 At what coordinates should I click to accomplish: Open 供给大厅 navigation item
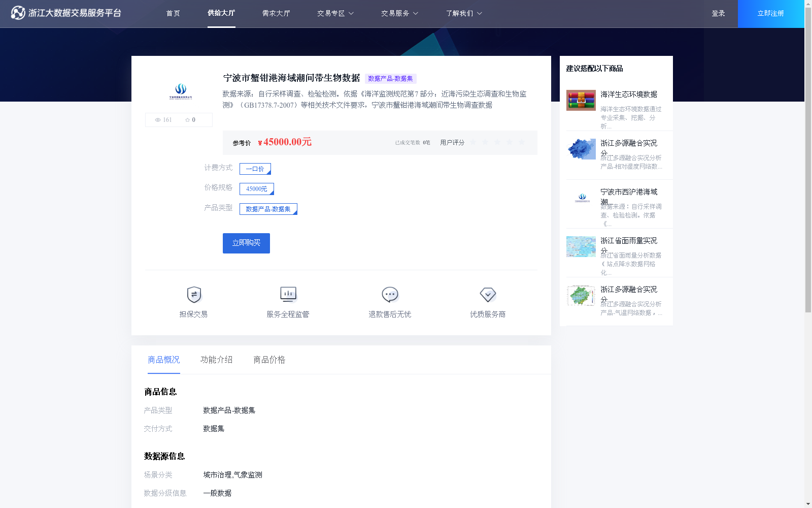pyautogui.click(x=221, y=13)
